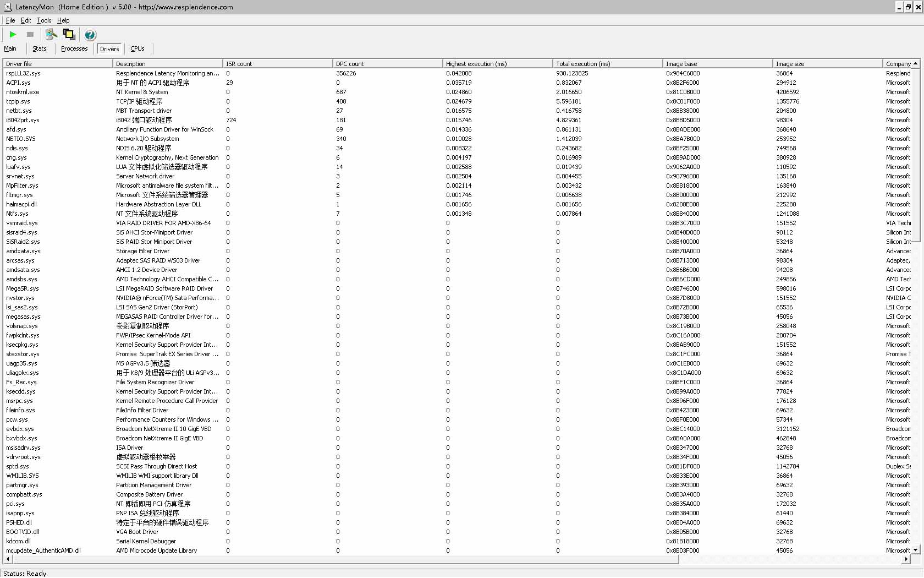The width and height of the screenshot is (924, 578).
Task: Click the horizontal scrollbar thumb
Action: tap(345, 559)
